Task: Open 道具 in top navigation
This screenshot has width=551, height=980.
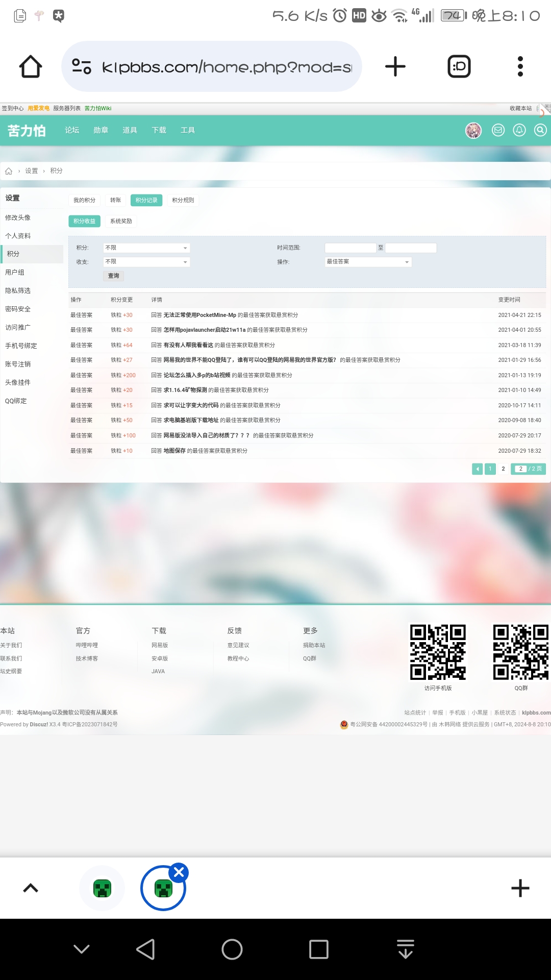Action: [130, 130]
